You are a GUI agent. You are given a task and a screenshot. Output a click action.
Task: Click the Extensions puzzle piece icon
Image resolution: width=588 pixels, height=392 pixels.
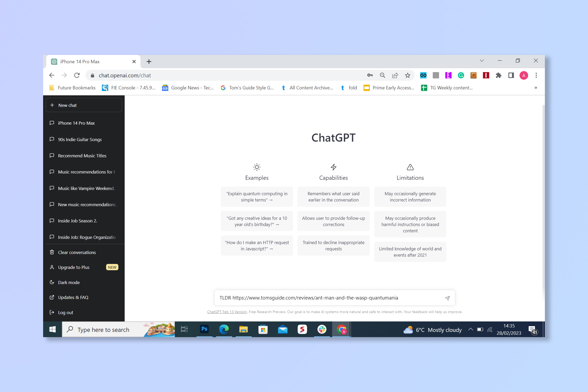pos(498,75)
